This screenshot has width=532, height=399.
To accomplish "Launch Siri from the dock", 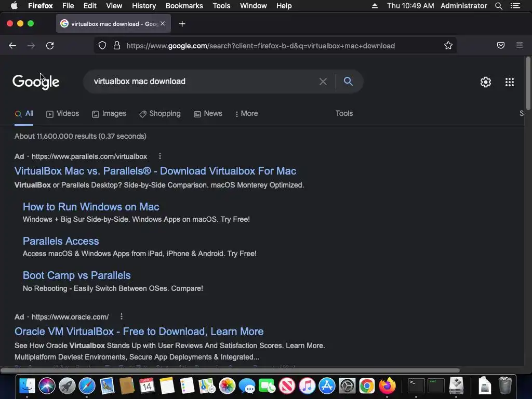I will [x=47, y=386].
